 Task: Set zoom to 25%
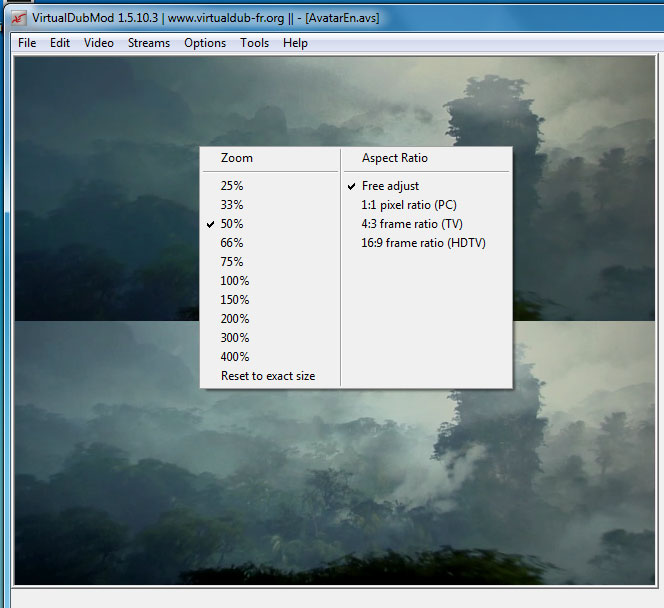270,186
